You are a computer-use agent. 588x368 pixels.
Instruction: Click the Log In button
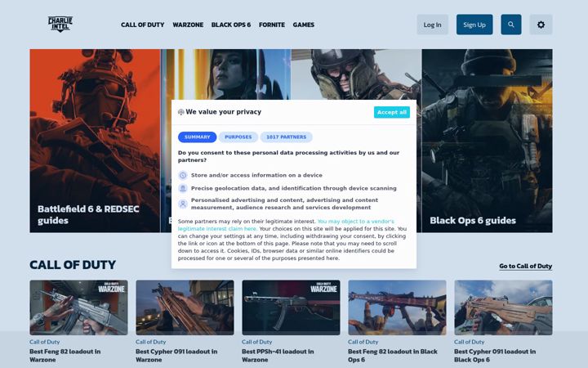coord(432,25)
